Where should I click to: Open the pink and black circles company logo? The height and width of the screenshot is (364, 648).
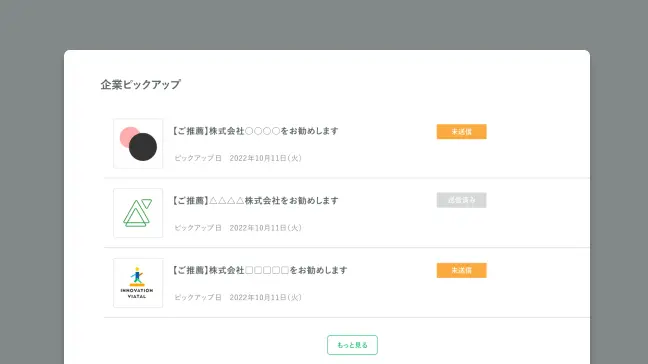pyautogui.click(x=138, y=143)
